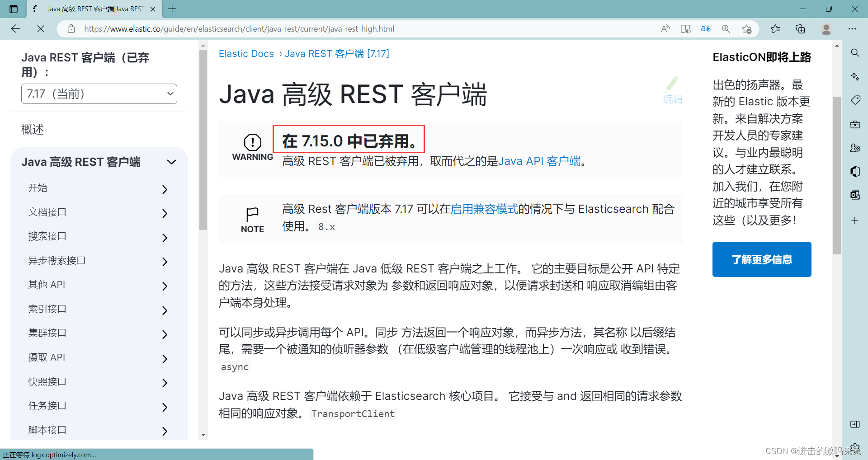The image size is (868, 460).
Task: Open the 开始 navigation entry
Action: (38, 188)
